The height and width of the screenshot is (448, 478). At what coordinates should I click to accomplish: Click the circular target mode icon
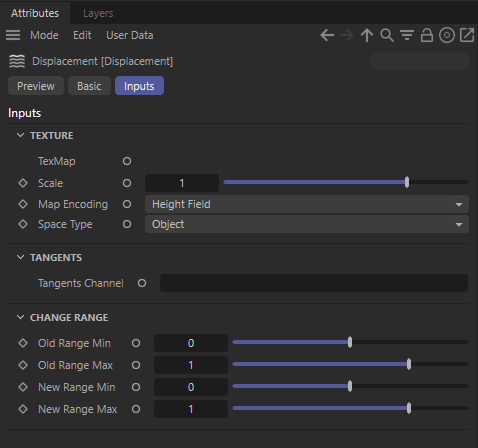tap(447, 35)
